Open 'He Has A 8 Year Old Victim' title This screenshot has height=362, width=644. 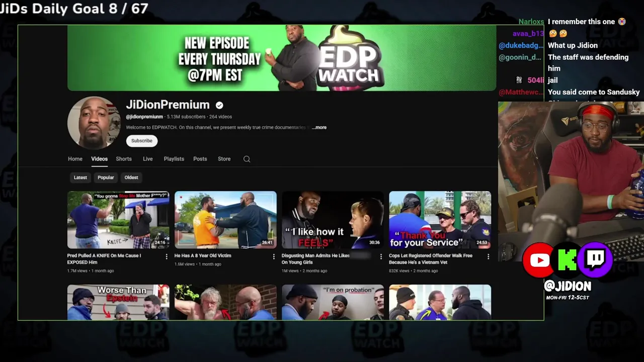coord(203,256)
